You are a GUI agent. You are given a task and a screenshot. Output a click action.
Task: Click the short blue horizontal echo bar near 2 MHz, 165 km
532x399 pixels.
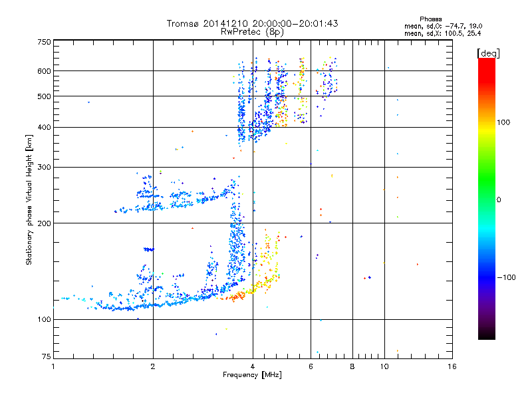pos(149,249)
